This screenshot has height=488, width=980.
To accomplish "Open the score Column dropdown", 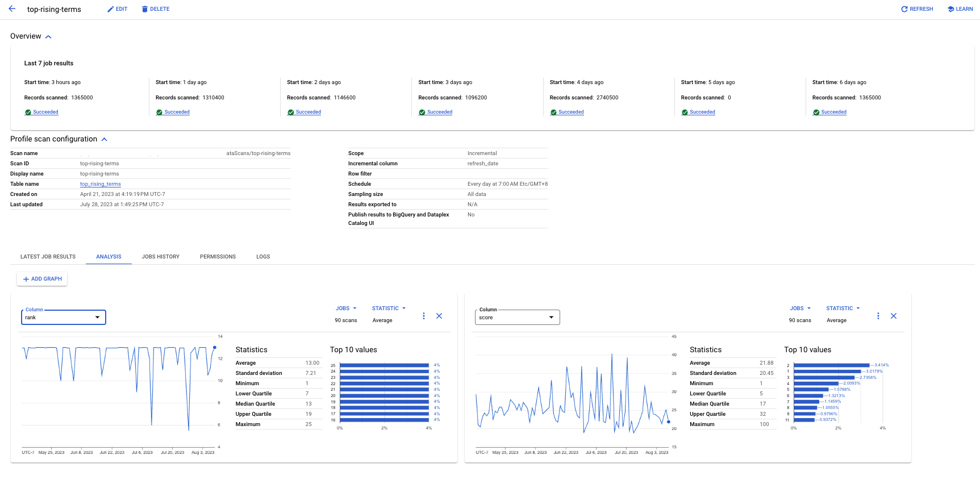I will (517, 317).
